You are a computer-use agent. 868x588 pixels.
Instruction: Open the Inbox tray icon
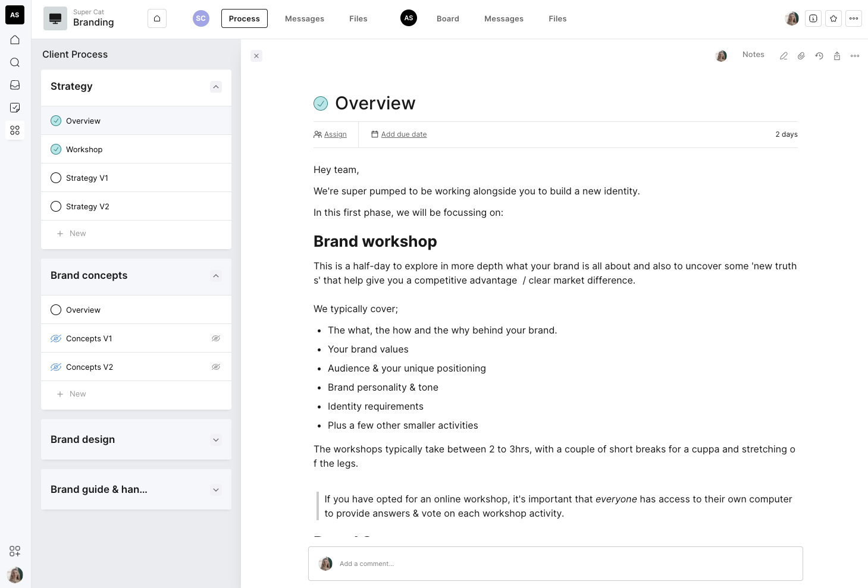tap(15, 85)
